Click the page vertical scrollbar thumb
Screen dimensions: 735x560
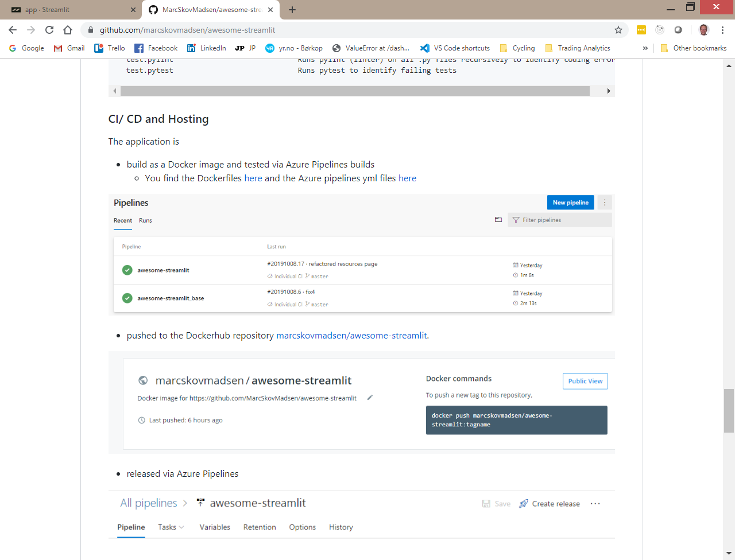point(729,411)
